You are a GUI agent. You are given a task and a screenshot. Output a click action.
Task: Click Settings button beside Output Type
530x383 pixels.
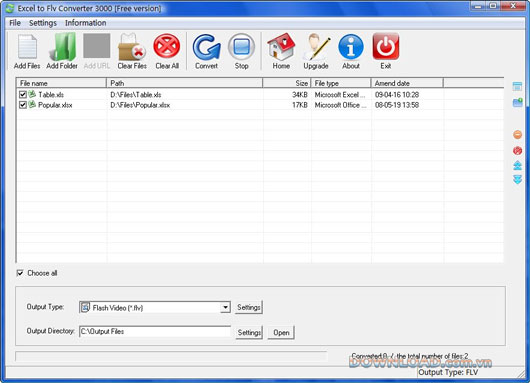click(x=249, y=307)
